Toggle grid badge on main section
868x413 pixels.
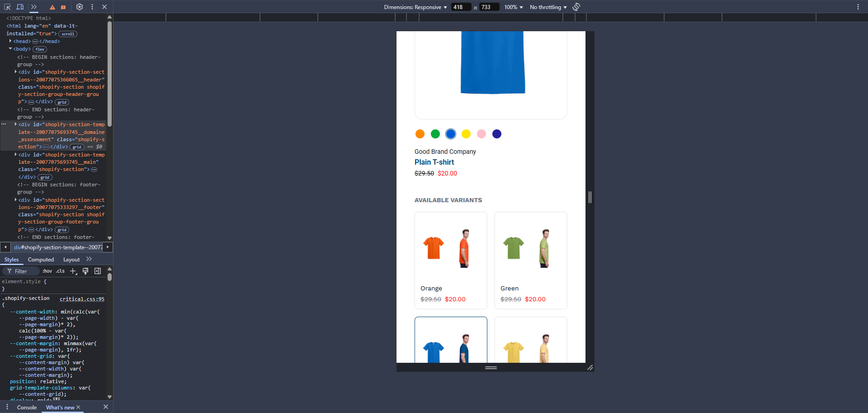[x=45, y=177]
